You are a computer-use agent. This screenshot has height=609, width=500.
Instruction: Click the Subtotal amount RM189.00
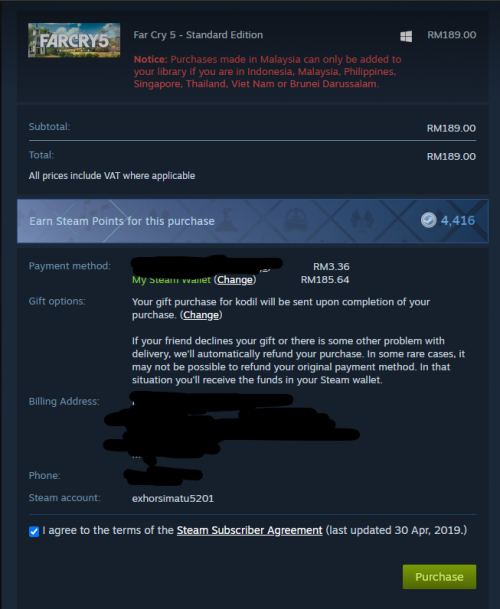451,128
